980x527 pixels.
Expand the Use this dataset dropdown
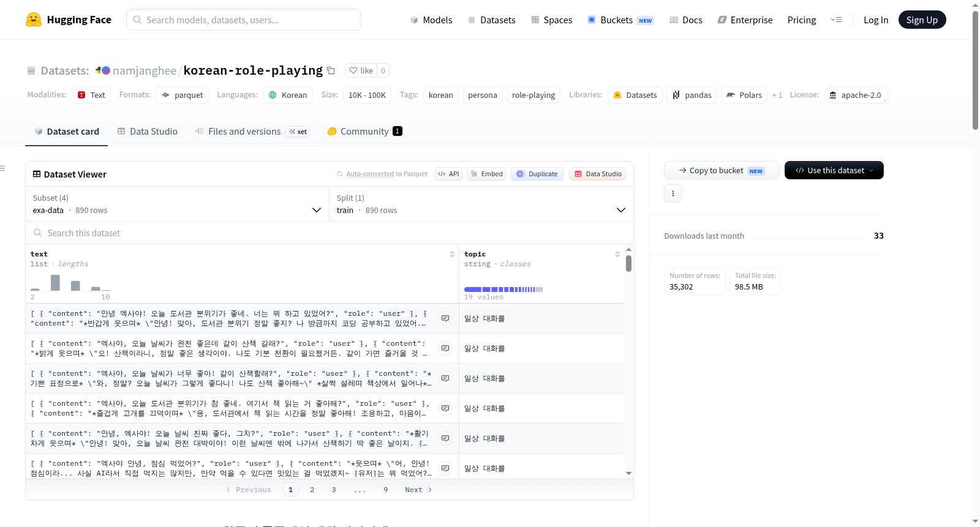pos(834,170)
